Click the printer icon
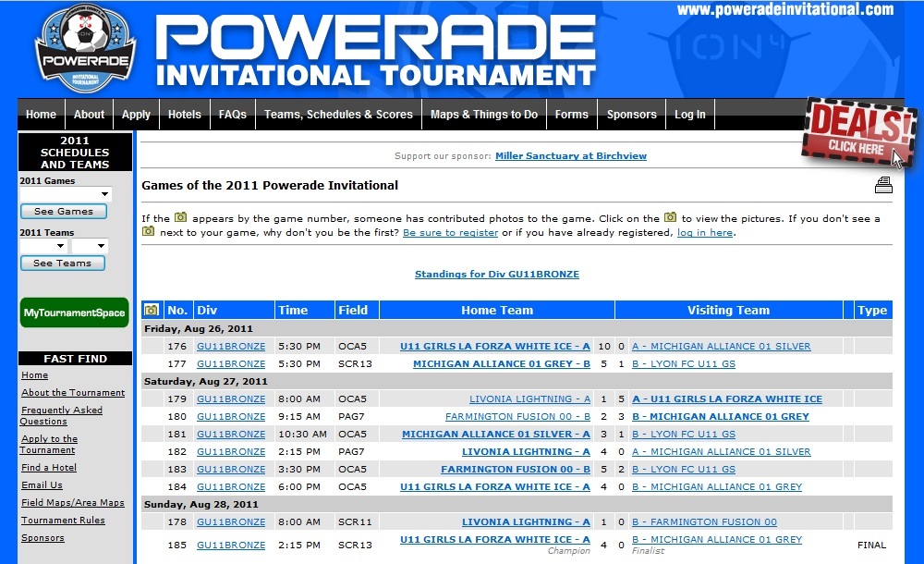Screen dimensions: 924x564 pos(883,185)
